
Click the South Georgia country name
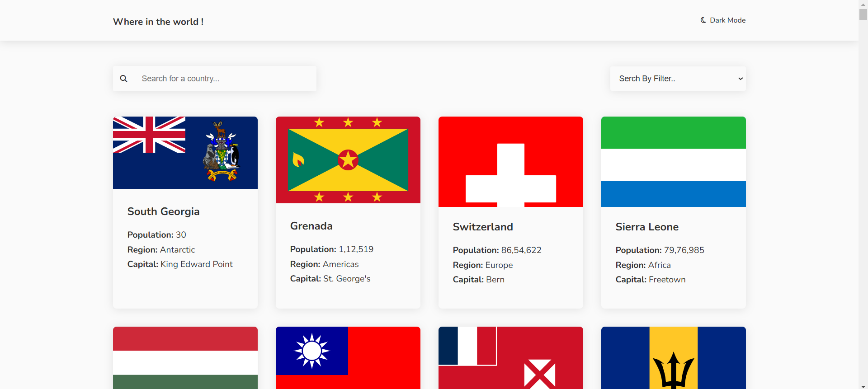163,211
